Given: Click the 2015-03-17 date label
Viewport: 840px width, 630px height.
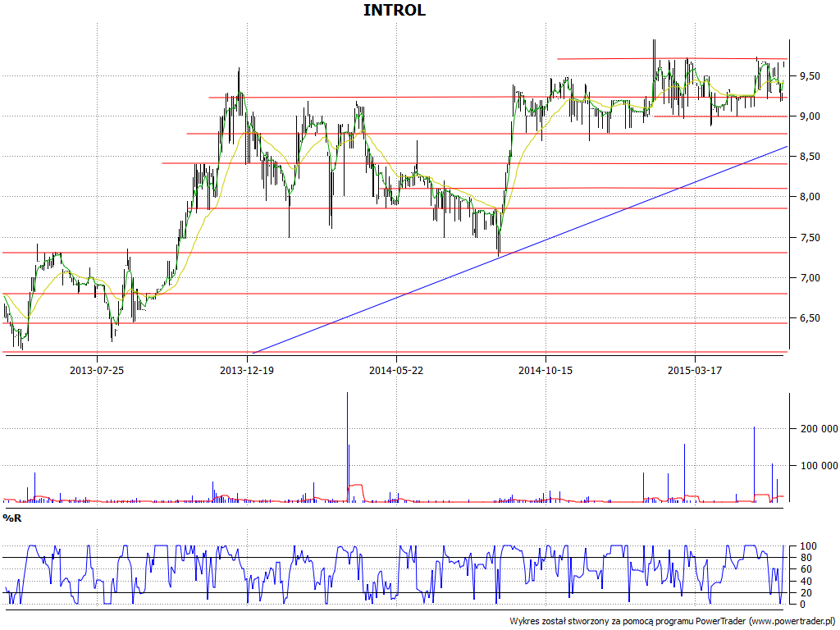Looking at the screenshot, I should point(695,370).
